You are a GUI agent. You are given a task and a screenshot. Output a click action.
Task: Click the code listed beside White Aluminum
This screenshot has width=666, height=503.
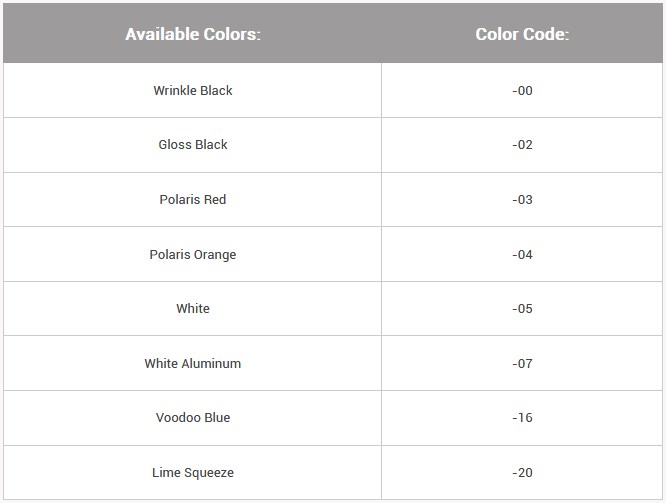[x=522, y=364]
